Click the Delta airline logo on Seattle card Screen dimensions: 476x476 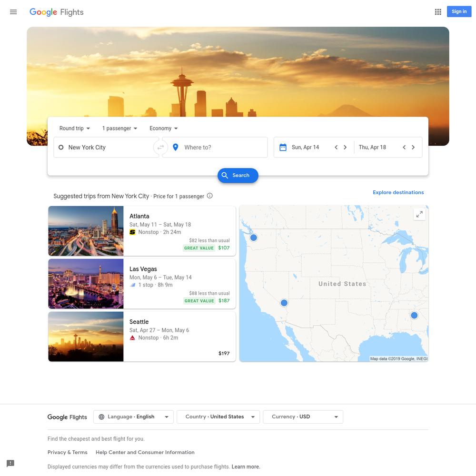pyautogui.click(x=132, y=338)
